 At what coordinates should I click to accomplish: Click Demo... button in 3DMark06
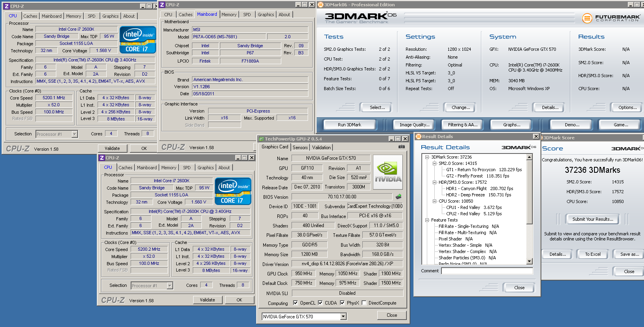click(572, 125)
